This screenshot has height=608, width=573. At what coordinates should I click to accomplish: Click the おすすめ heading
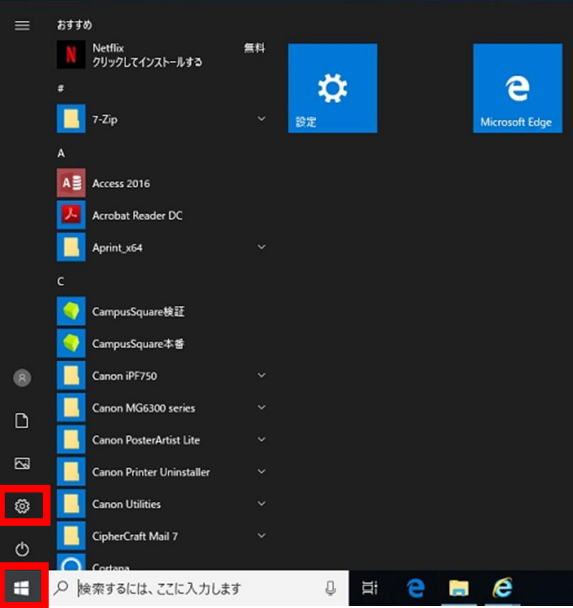[x=74, y=25]
